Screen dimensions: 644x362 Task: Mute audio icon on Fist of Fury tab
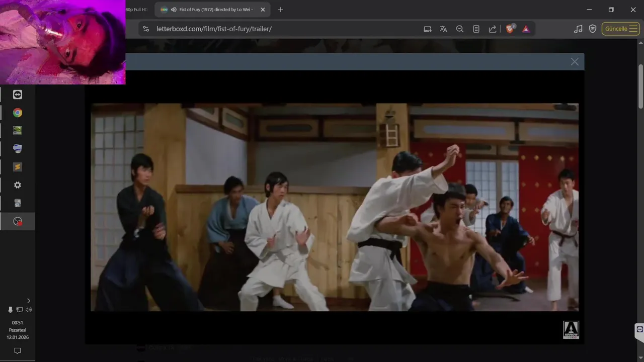[x=174, y=10]
